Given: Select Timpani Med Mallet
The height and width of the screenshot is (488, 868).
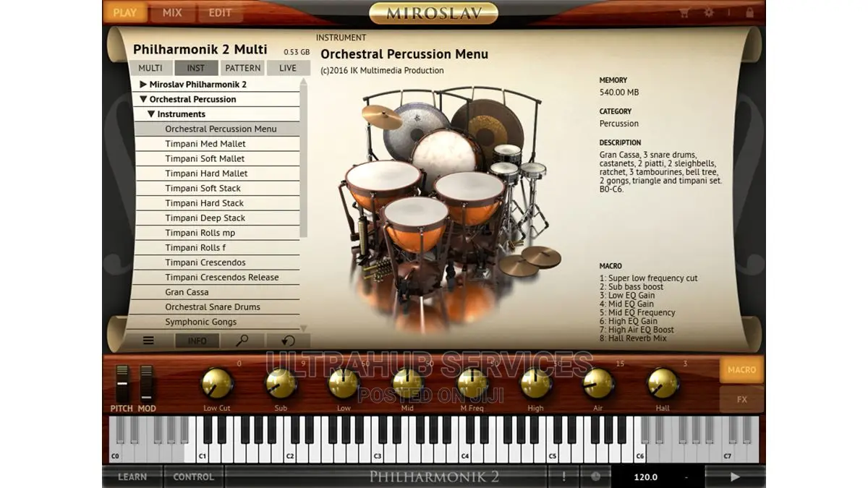Looking at the screenshot, I should 217,144.
